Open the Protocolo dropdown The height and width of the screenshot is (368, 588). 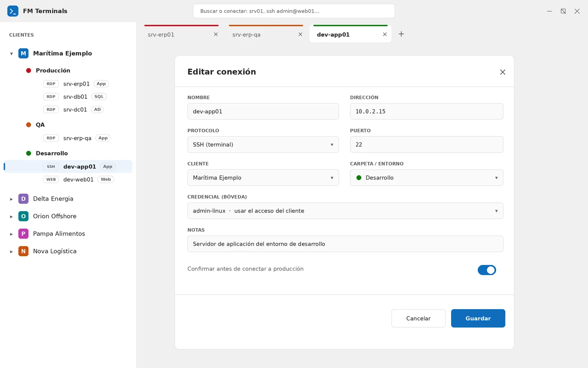click(263, 144)
